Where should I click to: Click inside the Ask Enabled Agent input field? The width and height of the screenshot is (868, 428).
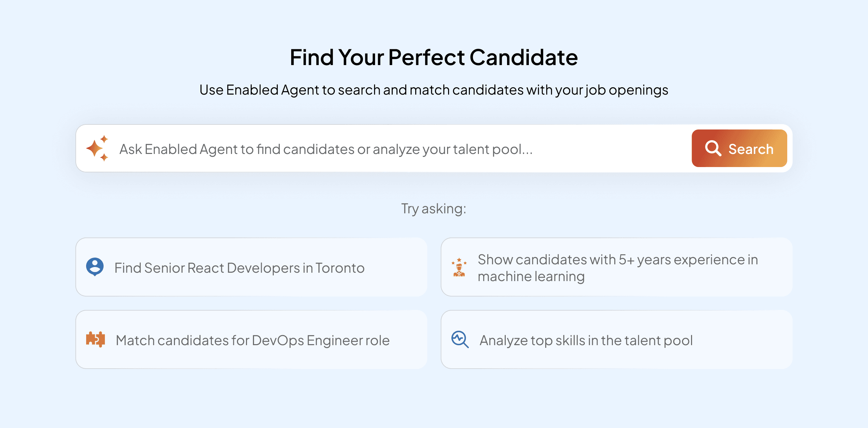337,148
